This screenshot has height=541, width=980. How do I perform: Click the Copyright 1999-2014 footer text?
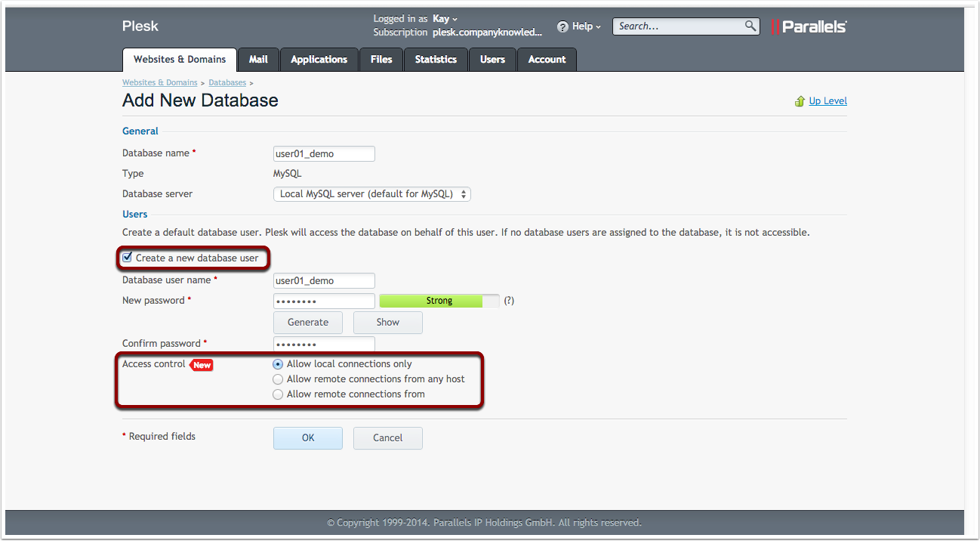(x=484, y=523)
